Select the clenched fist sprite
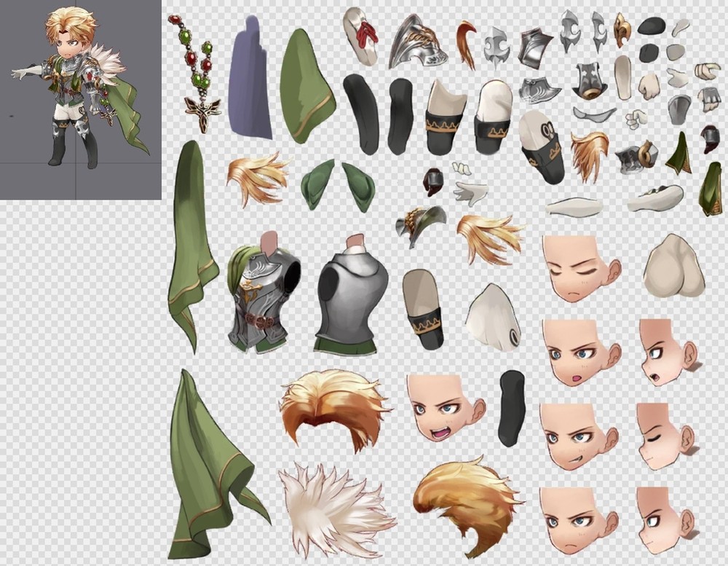This screenshot has width=728, height=566. coord(705,71)
